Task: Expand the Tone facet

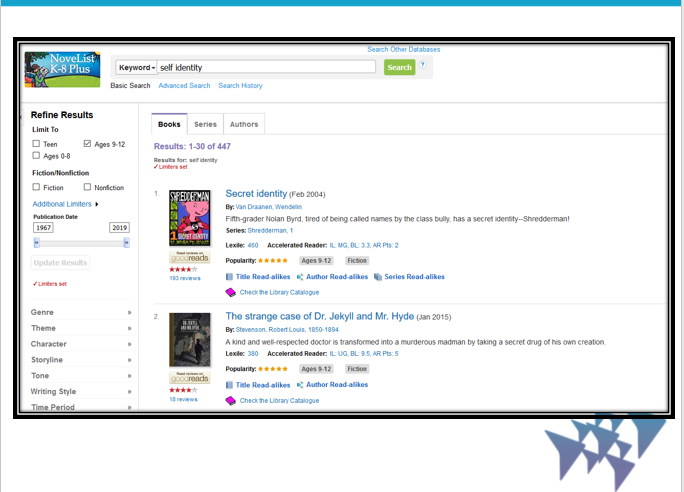Action: 81,376
